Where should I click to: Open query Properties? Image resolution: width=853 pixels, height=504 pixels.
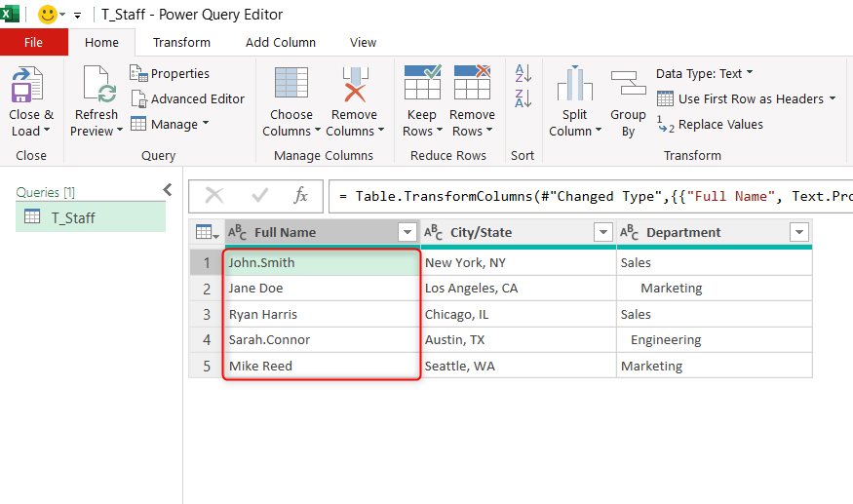(x=170, y=73)
